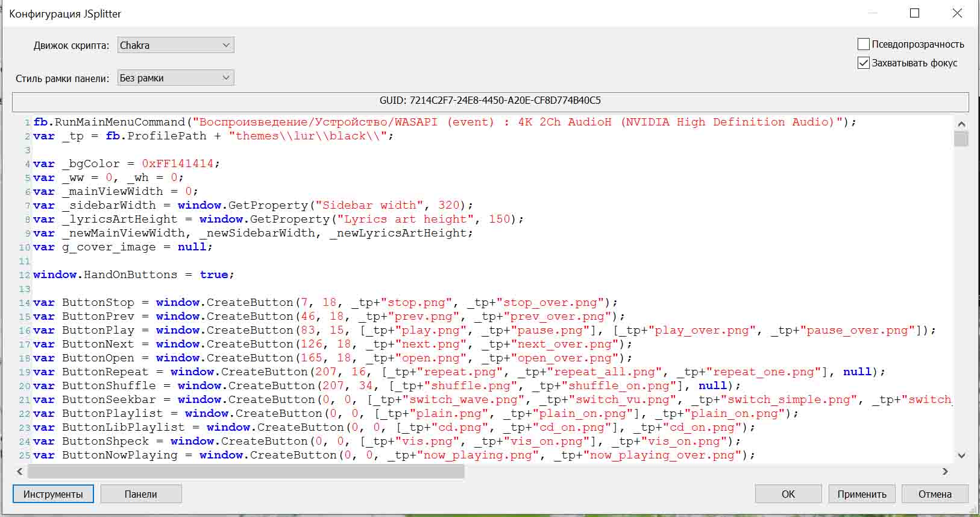980x517 pixels.
Task: Click the vertical scrollbar thumb
Action: [x=961, y=139]
